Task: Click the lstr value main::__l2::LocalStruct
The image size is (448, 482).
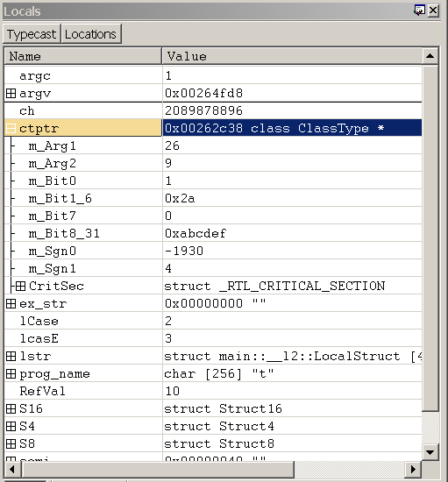Action: click(x=293, y=357)
